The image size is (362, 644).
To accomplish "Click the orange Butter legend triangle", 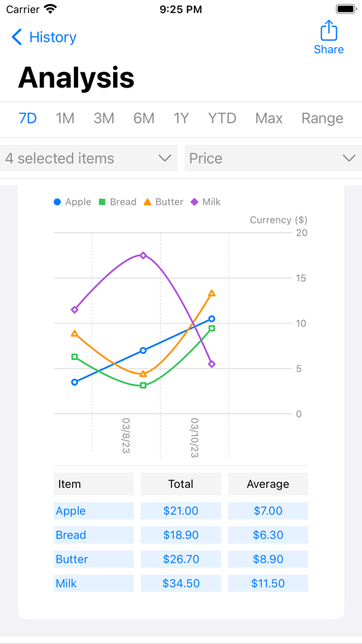I will [148, 202].
